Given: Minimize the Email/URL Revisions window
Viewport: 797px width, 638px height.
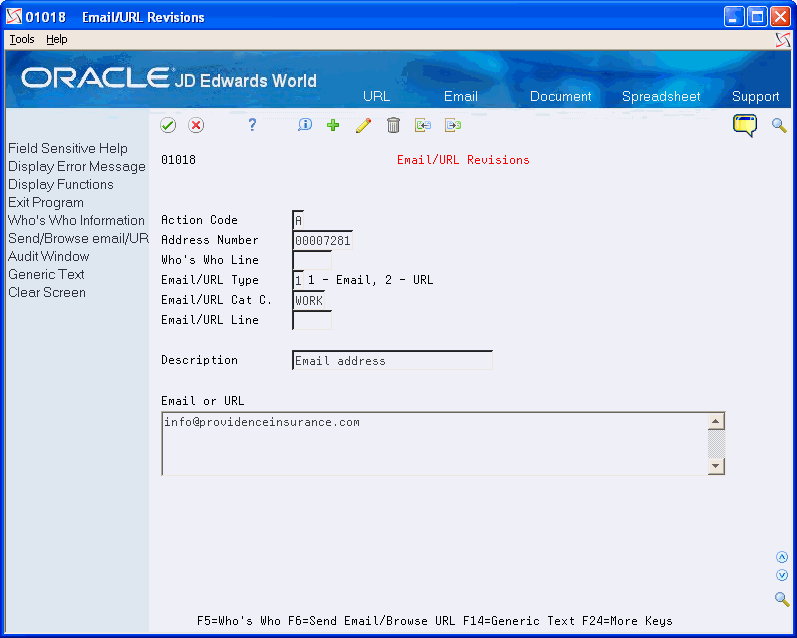Looking at the screenshot, I should click(733, 17).
